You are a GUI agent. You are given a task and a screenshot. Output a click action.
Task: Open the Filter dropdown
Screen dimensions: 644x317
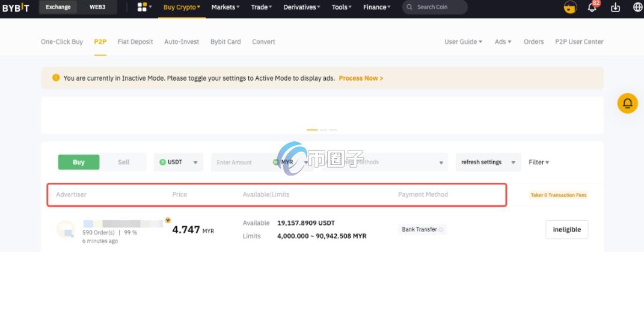click(538, 162)
